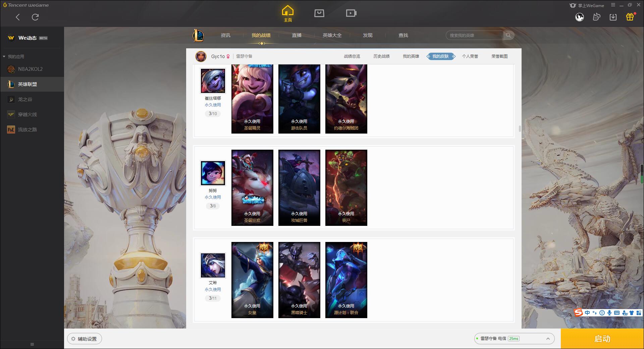
Task: Click the 启动 launch button
Action: pos(602,339)
